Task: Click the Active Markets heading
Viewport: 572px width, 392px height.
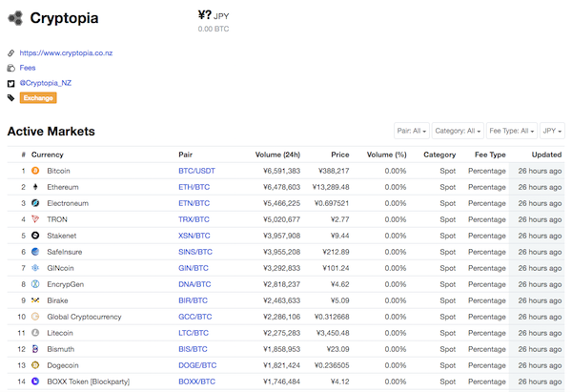Action: click(x=51, y=131)
